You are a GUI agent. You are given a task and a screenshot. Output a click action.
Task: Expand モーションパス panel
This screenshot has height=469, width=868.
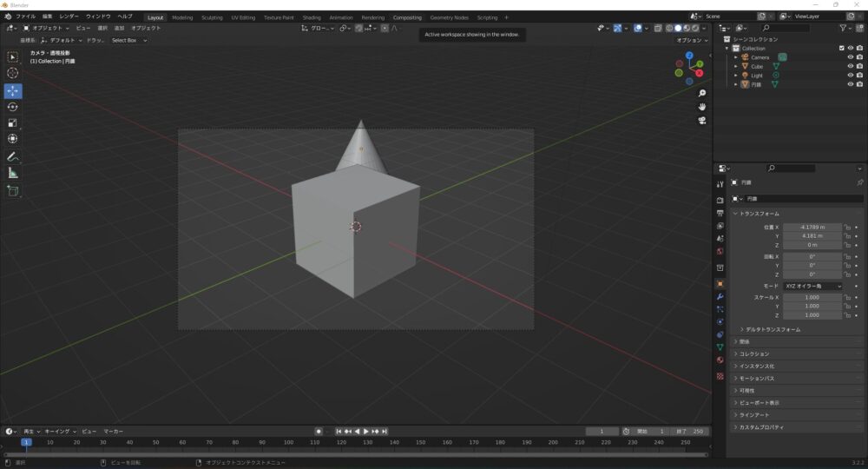coord(797,378)
